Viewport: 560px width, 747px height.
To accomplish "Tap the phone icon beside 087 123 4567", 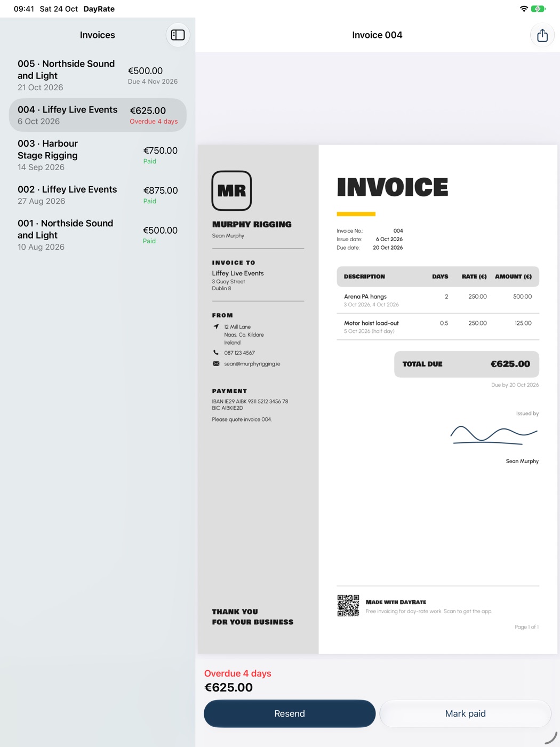I will pos(215,353).
